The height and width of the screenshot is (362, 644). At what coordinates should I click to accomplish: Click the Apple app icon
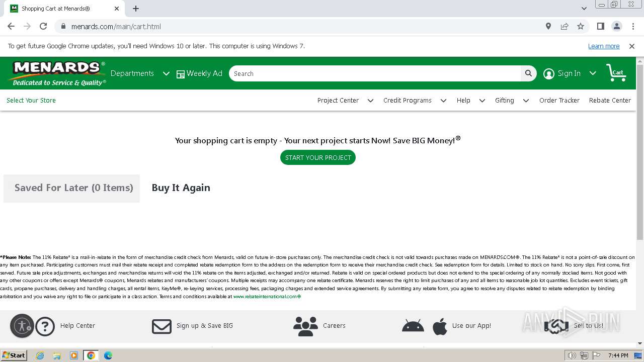pyautogui.click(x=440, y=326)
